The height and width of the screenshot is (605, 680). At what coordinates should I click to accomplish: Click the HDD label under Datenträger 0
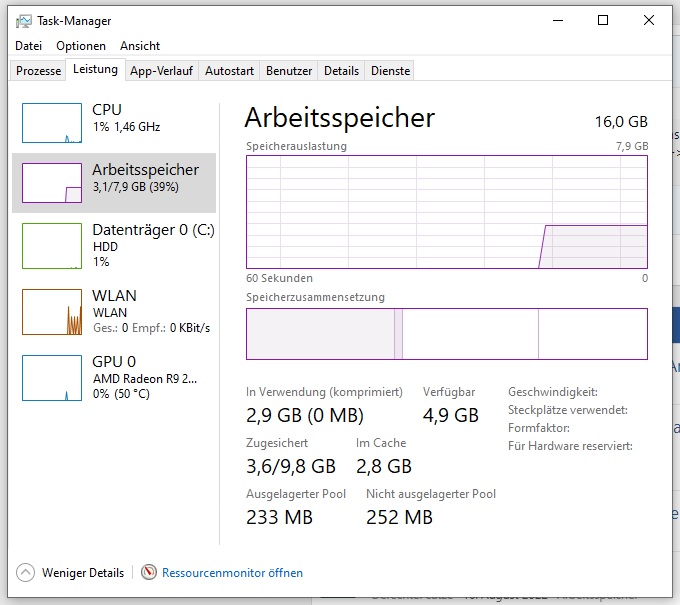click(105, 246)
